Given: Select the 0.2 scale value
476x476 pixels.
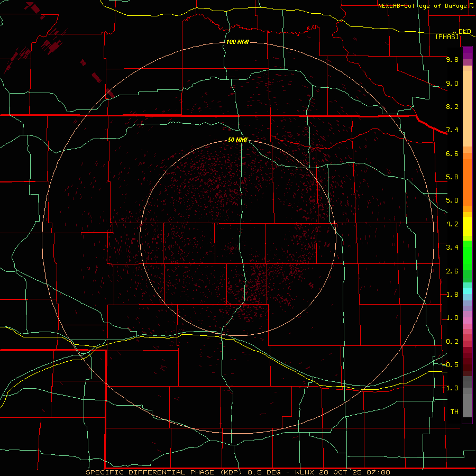Looking at the screenshot, I should pyautogui.click(x=452, y=342).
